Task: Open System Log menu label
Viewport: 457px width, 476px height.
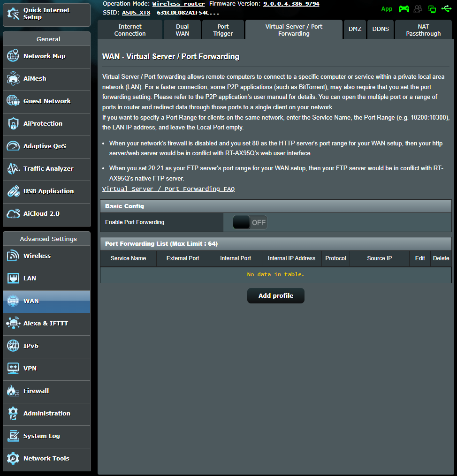Action: [42, 436]
